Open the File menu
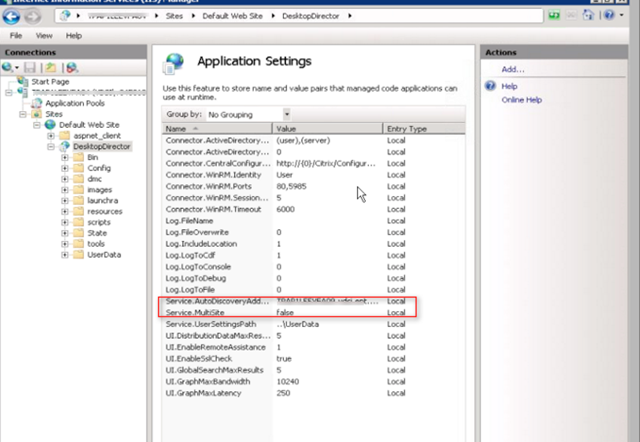 16,36
